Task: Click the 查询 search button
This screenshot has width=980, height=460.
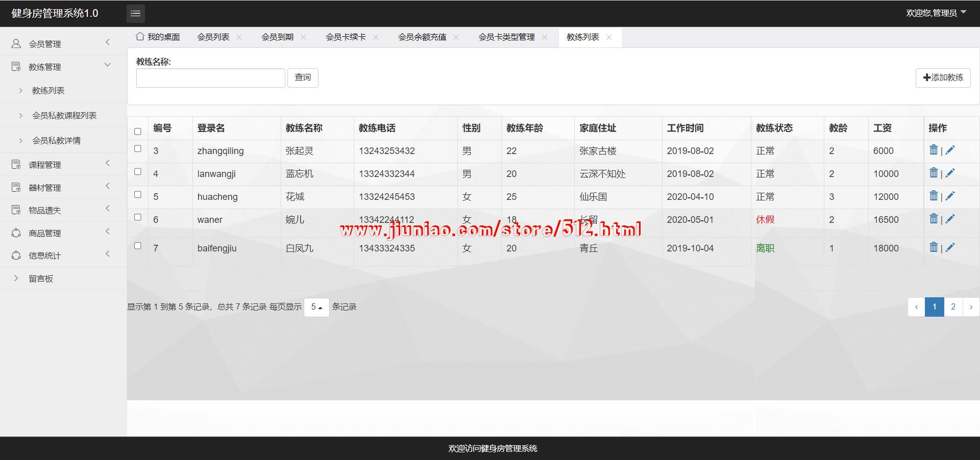Action: [303, 78]
